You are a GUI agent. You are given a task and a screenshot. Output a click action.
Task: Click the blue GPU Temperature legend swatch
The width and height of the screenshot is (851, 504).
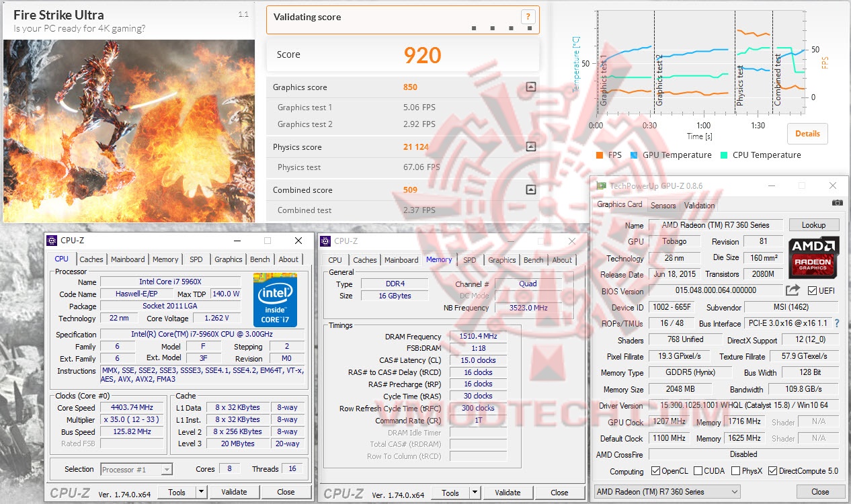634,155
